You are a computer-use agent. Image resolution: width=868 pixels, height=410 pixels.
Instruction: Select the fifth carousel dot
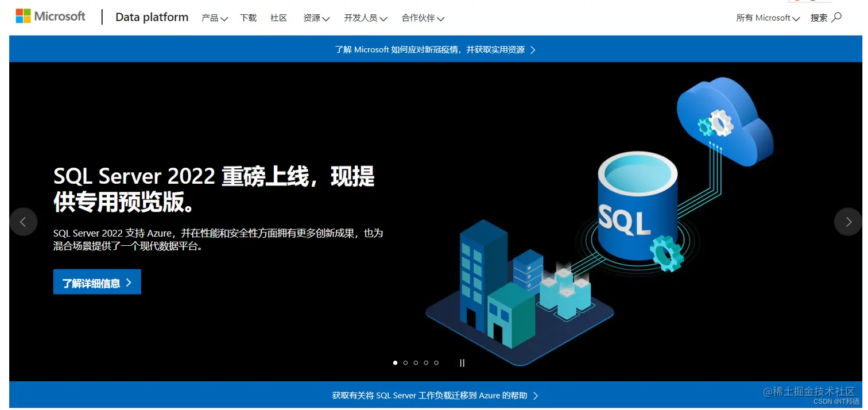coord(436,362)
